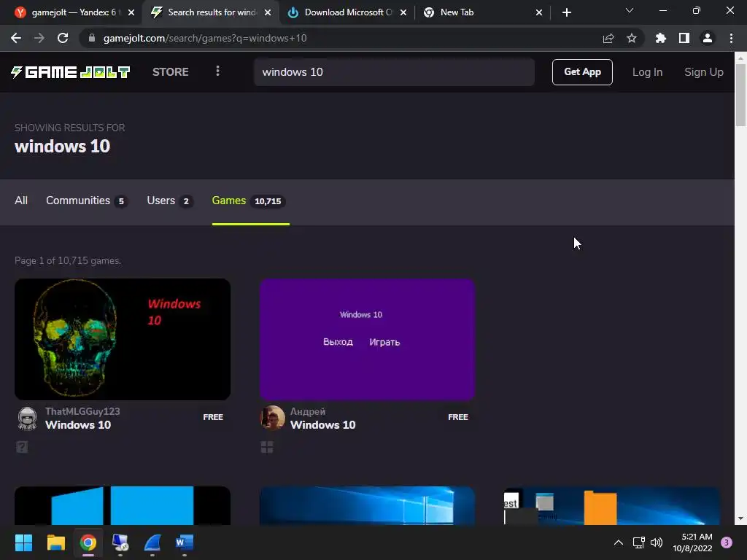Select the All results tab
This screenshot has height=560, width=747.
21,201
